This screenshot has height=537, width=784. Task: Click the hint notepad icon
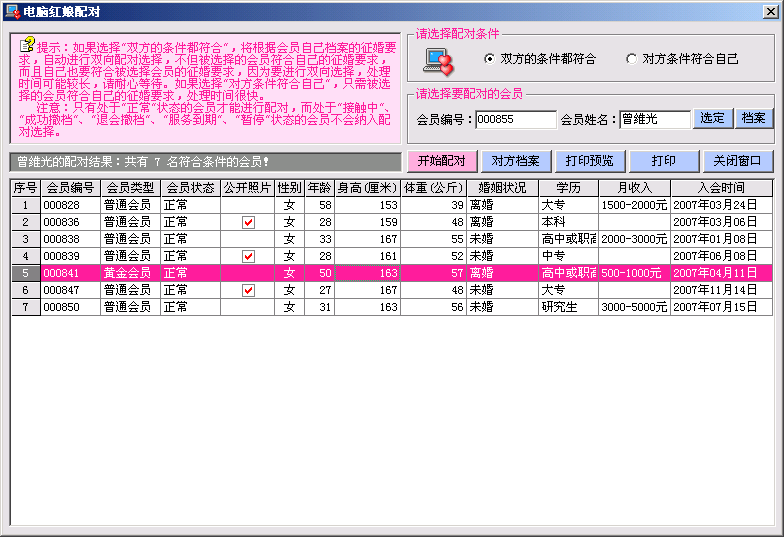(x=27, y=45)
